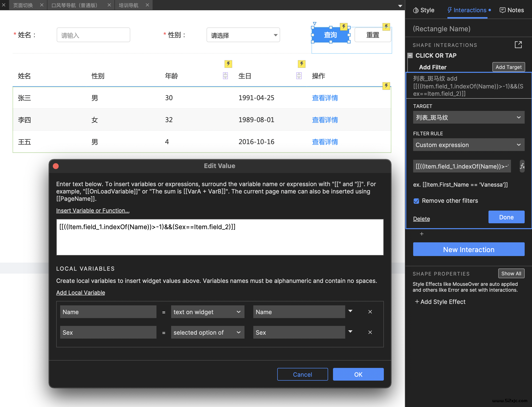Image resolution: width=532 pixels, height=407 pixels.
Task: Click the age column sort icon
Action: pyautogui.click(x=225, y=76)
